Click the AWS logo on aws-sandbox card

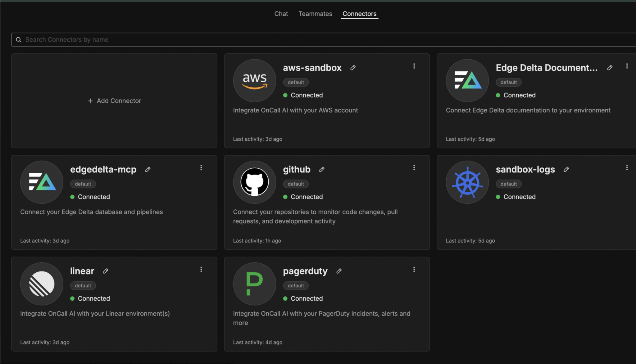click(x=255, y=80)
